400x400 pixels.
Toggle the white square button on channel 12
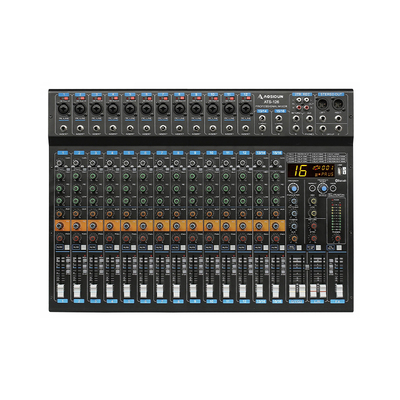pyautogui.click(x=250, y=248)
